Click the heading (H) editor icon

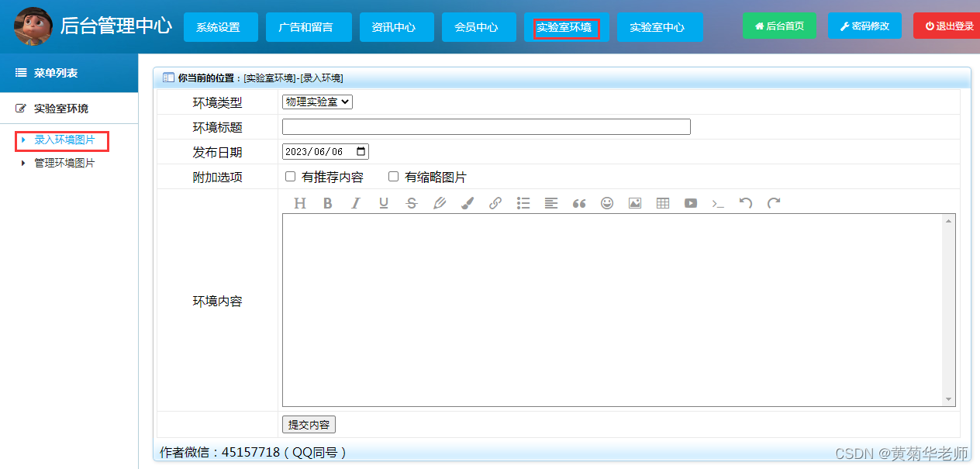(x=300, y=203)
